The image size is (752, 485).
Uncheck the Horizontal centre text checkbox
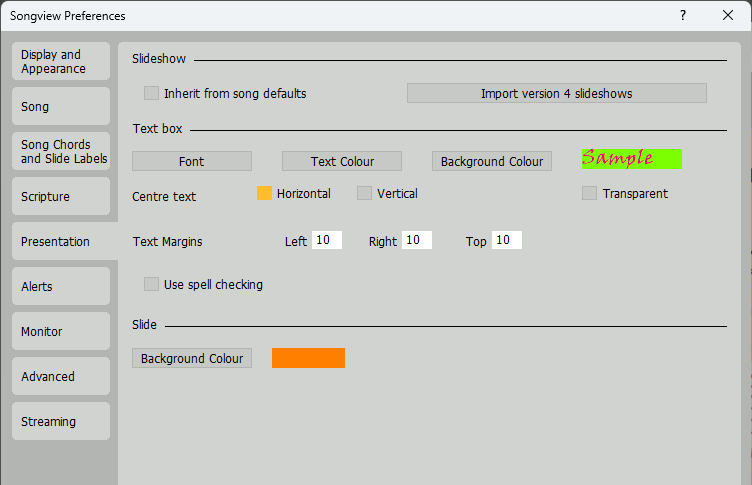point(265,193)
